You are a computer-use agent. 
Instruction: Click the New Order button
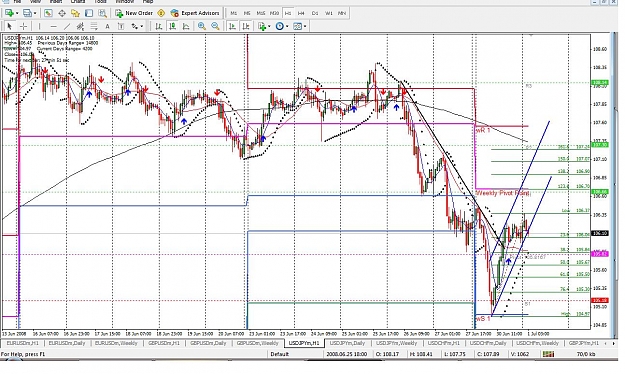click(x=134, y=13)
